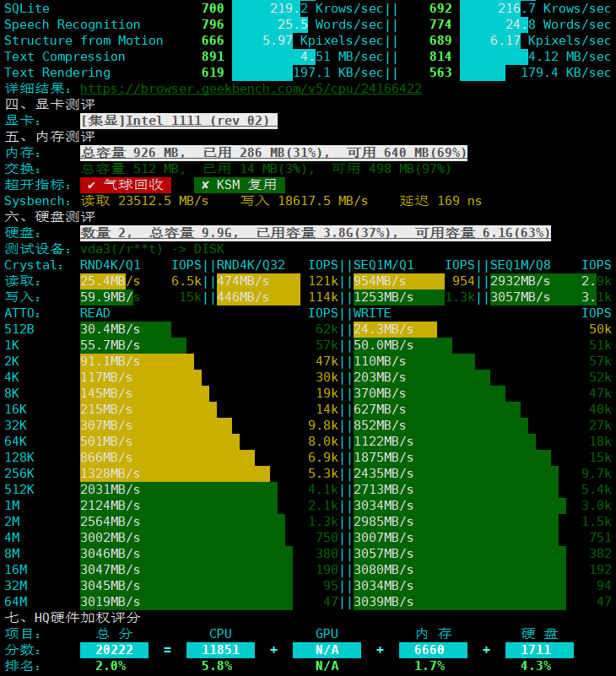Click the 256K read bar showing 1328MB/s

[175, 473]
